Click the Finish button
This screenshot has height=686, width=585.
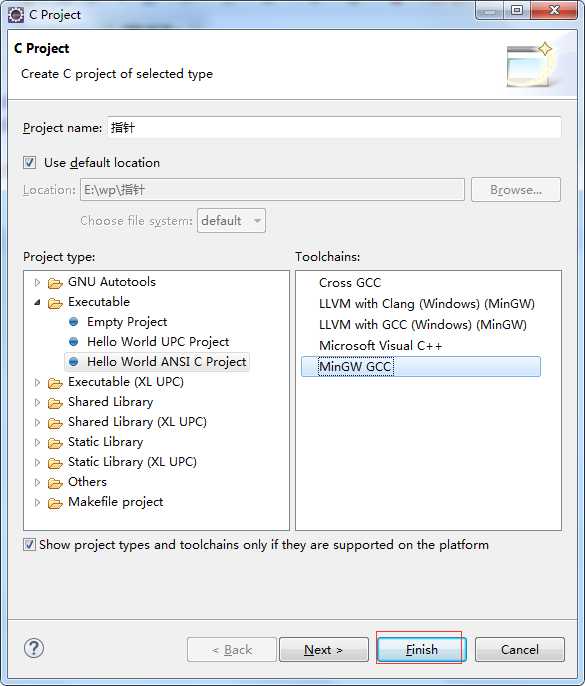click(x=421, y=650)
